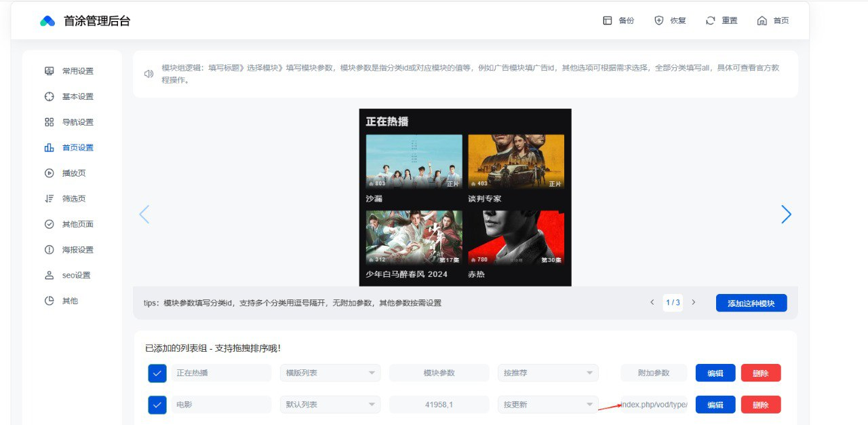Viewport: 868px width, 425px height.
Task: Click the 其他 pie chart icon
Action: point(49,301)
